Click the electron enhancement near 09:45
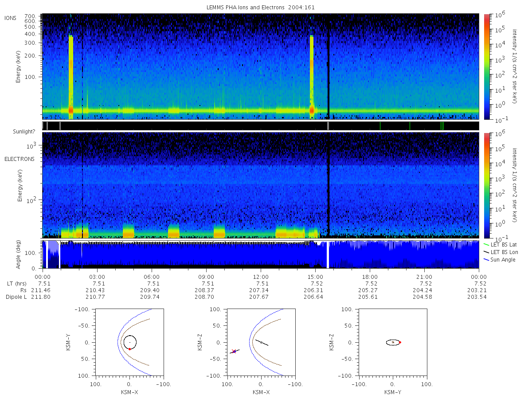Image resolution: width=532 pixels, height=399 pixels. click(219, 232)
